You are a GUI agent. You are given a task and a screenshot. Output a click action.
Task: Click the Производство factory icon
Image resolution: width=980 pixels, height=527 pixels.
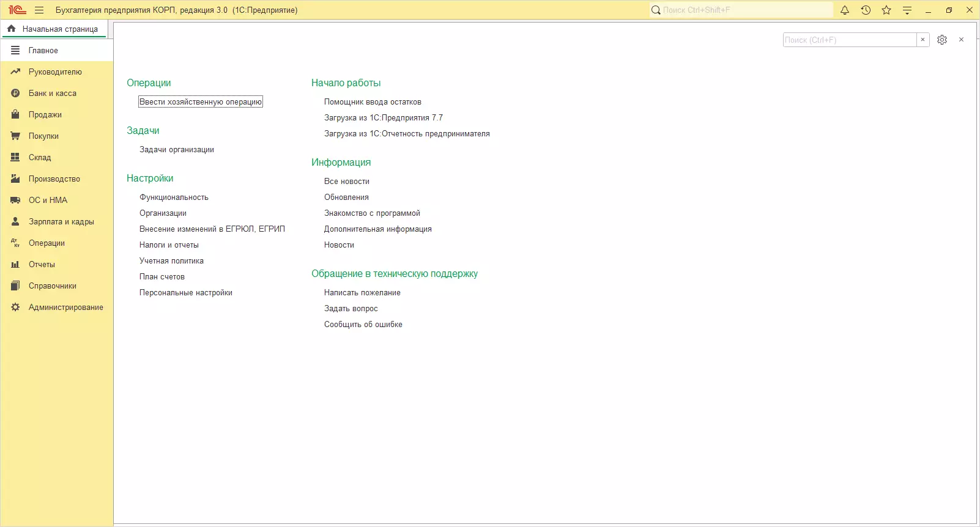coord(15,179)
